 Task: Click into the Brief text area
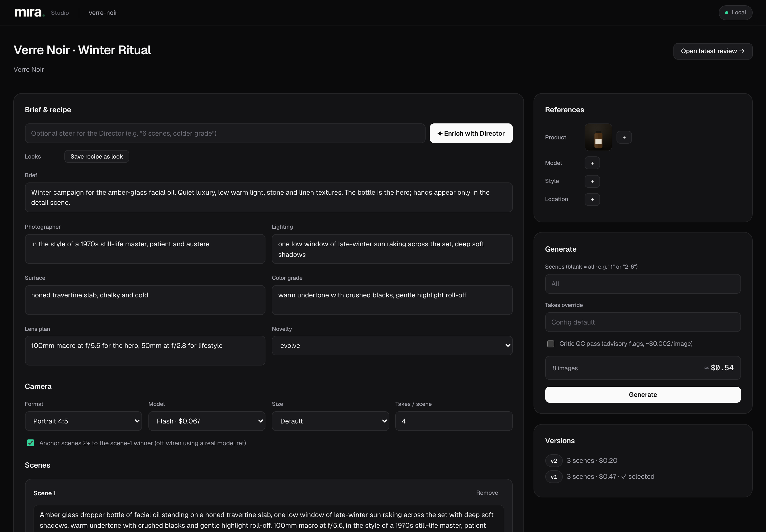[269, 197]
